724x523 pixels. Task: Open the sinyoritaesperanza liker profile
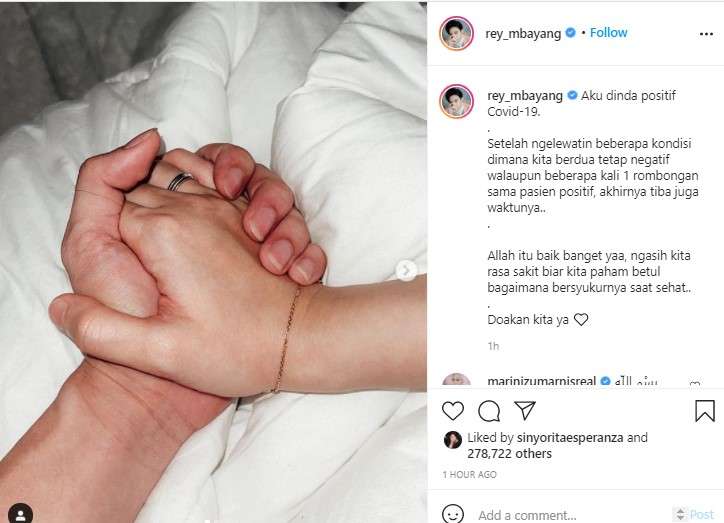[x=570, y=437]
